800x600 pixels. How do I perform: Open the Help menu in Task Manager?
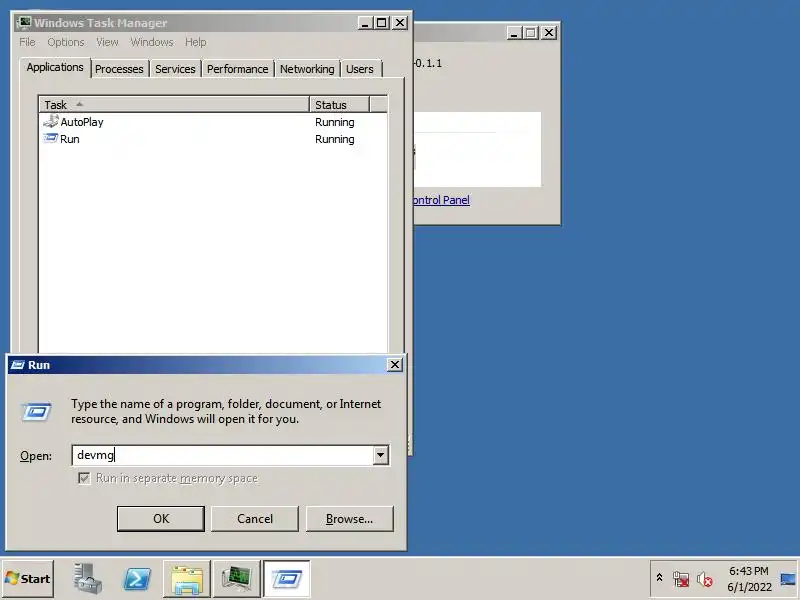(195, 42)
